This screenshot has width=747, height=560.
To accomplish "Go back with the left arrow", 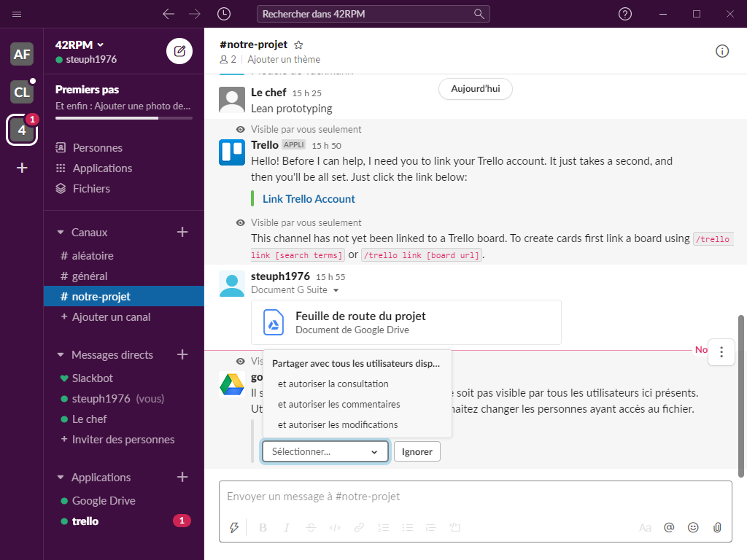I will pos(169,14).
